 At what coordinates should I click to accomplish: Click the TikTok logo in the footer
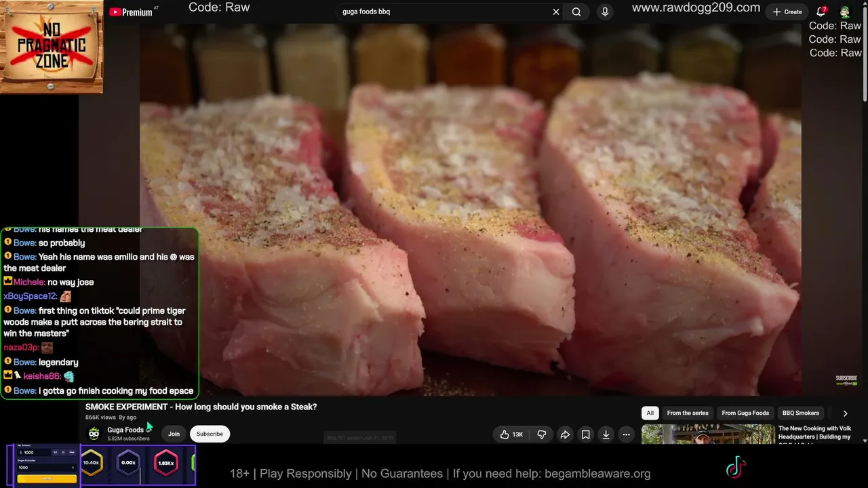(736, 467)
